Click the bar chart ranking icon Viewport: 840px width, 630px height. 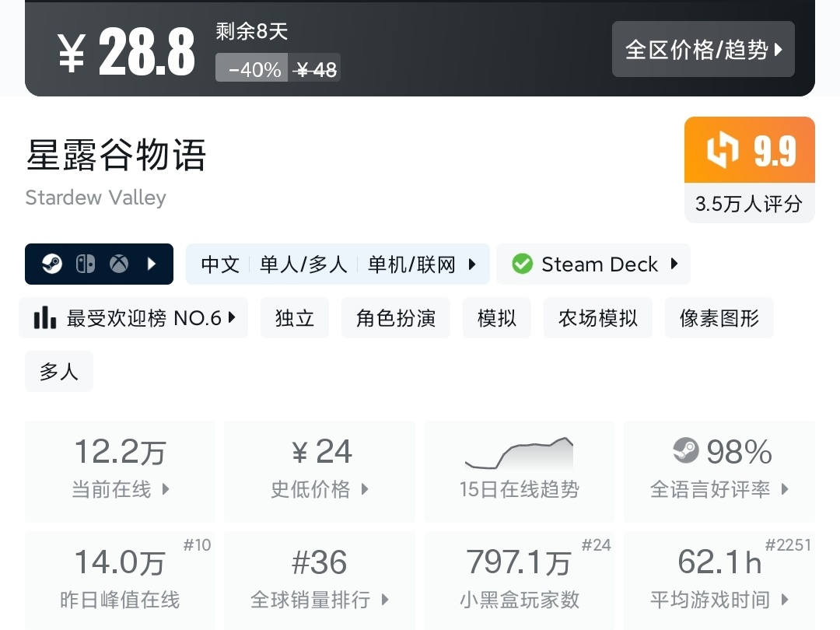click(45, 318)
